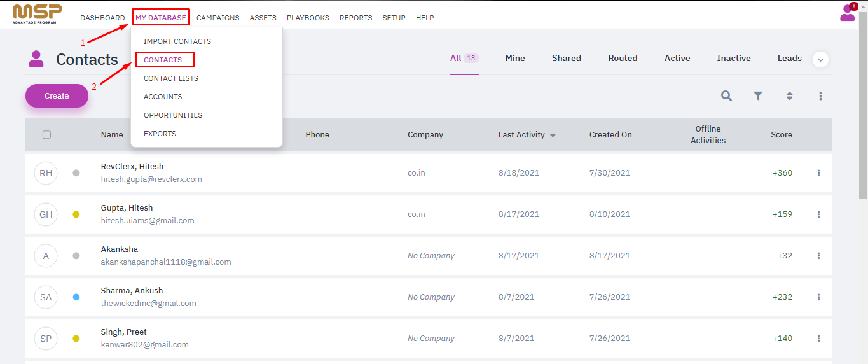The height and width of the screenshot is (364, 868).
Task: Click the MSP Advantage Program logo
Action: point(38,14)
